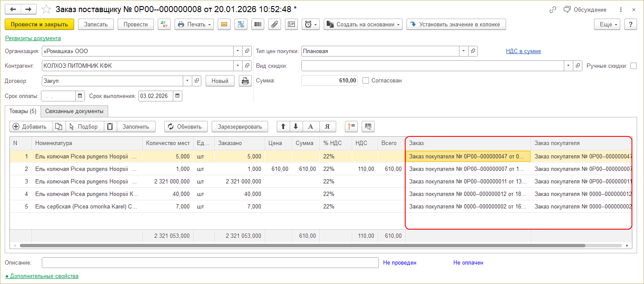The image size is (644, 284).
Task: Click the envelope email icon in toolbar
Action: point(224,25)
